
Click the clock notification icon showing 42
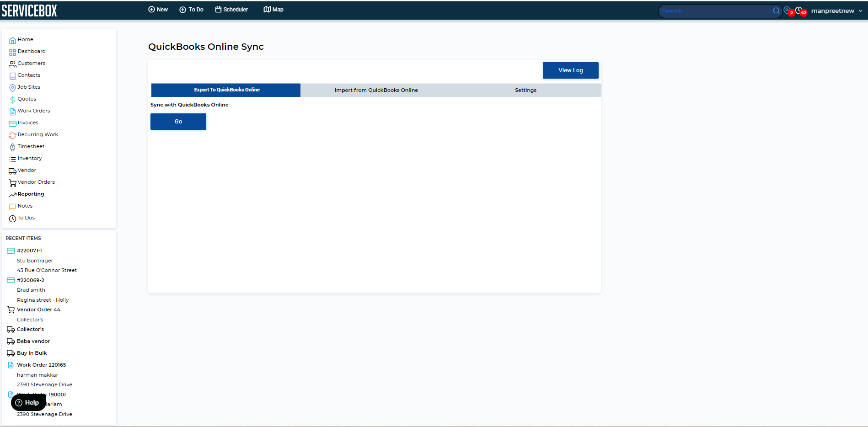799,10
